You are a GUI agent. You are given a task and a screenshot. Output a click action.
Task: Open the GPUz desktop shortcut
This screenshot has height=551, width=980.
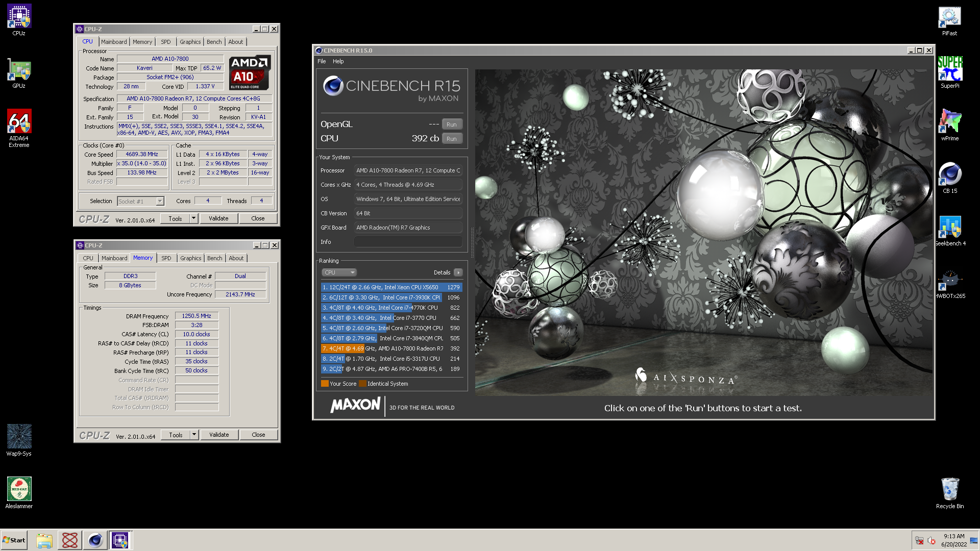(x=19, y=74)
